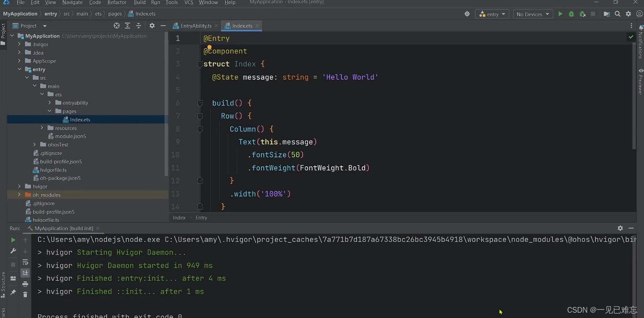The width and height of the screenshot is (644, 318).
Task: Expand the .hvigor folder
Action: pyautogui.click(x=19, y=44)
